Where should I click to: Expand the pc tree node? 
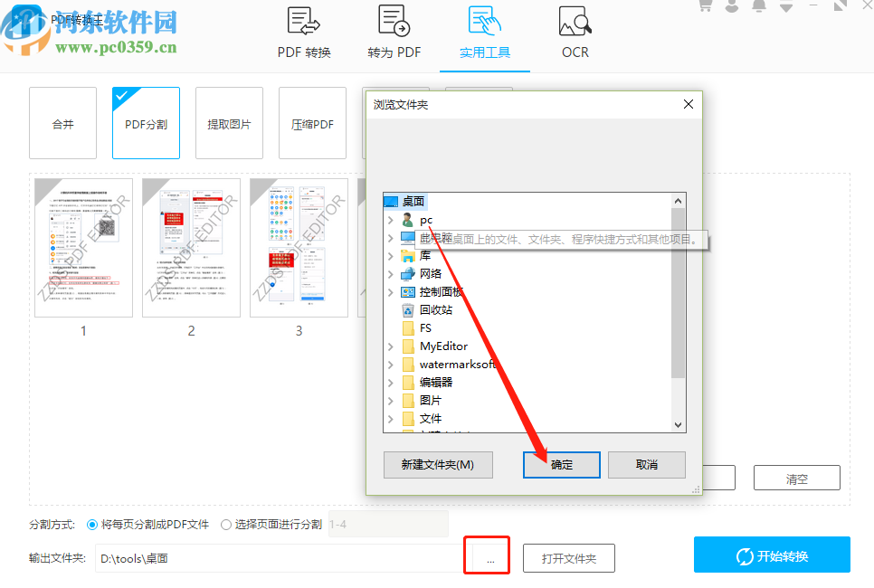click(391, 220)
